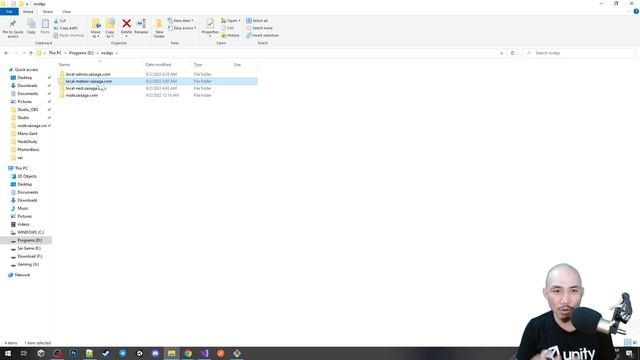Click Select all in the ribbon

257,20
